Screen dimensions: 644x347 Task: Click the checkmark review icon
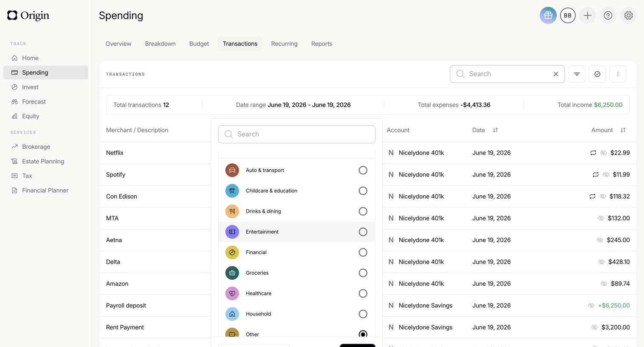point(597,74)
